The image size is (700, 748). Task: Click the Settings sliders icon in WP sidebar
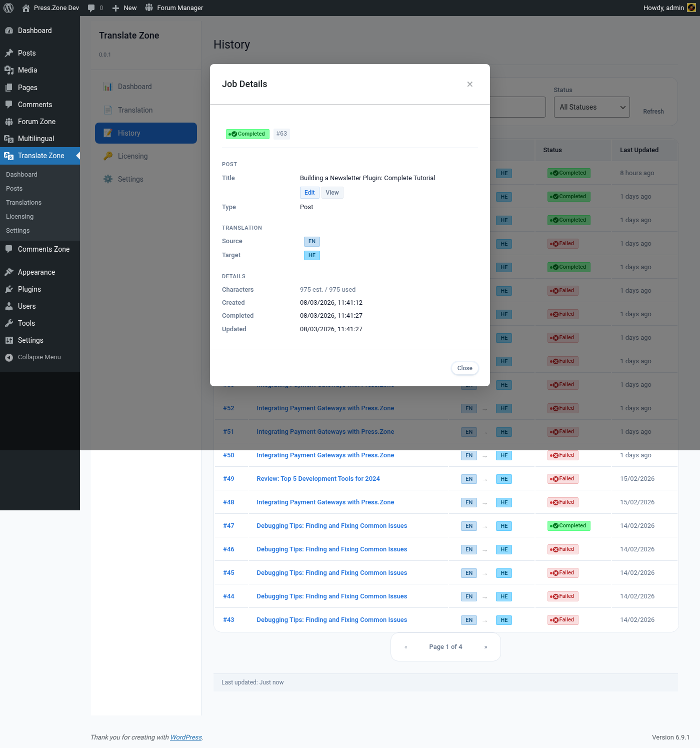9,340
